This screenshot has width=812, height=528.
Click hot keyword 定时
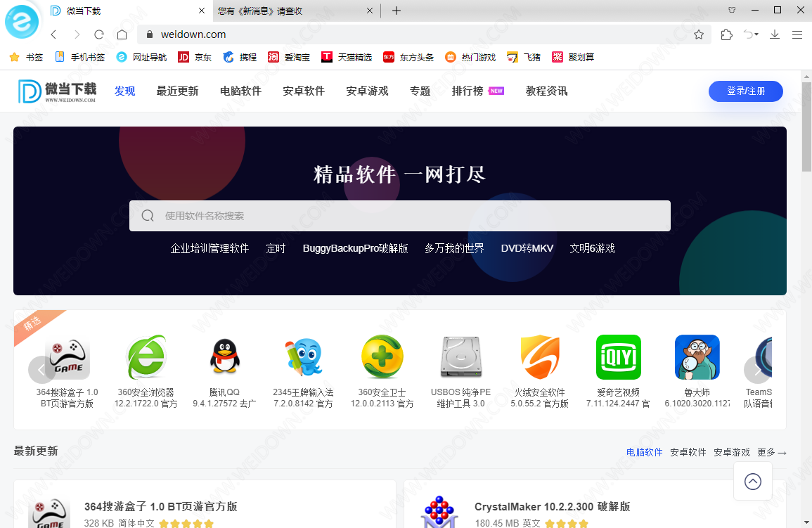pyautogui.click(x=276, y=248)
